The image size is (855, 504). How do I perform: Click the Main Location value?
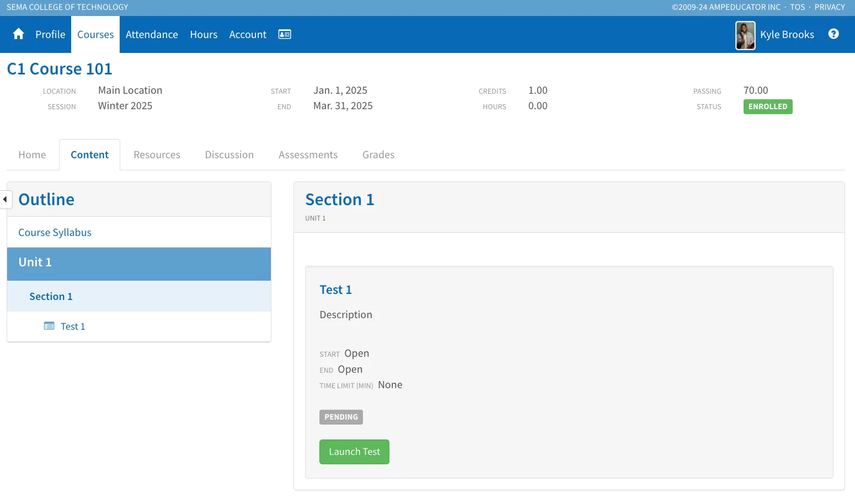click(x=130, y=90)
